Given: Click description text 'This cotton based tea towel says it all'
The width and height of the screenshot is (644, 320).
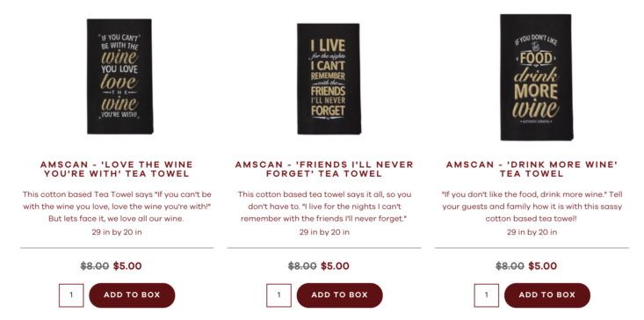Looking at the screenshot, I should (324, 207).
